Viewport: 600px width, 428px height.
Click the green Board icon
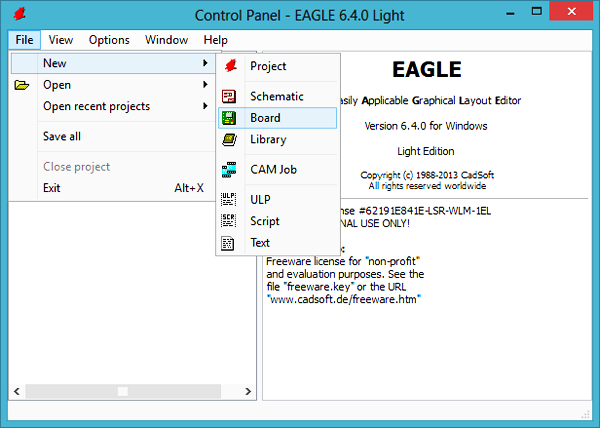229,118
